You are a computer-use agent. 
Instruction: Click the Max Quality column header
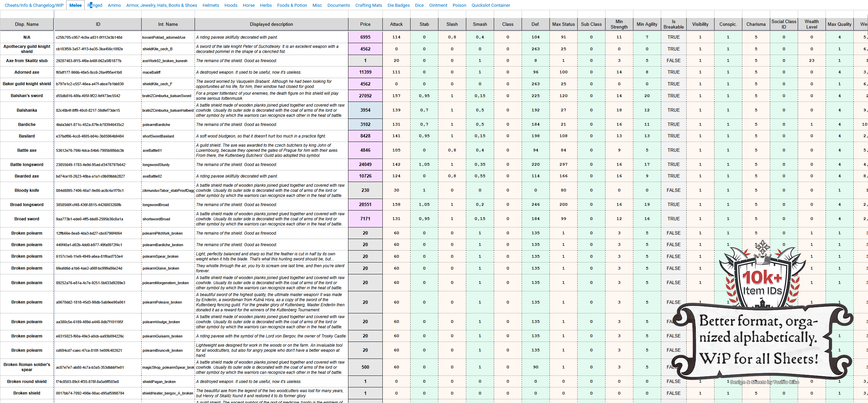point(839,24)
